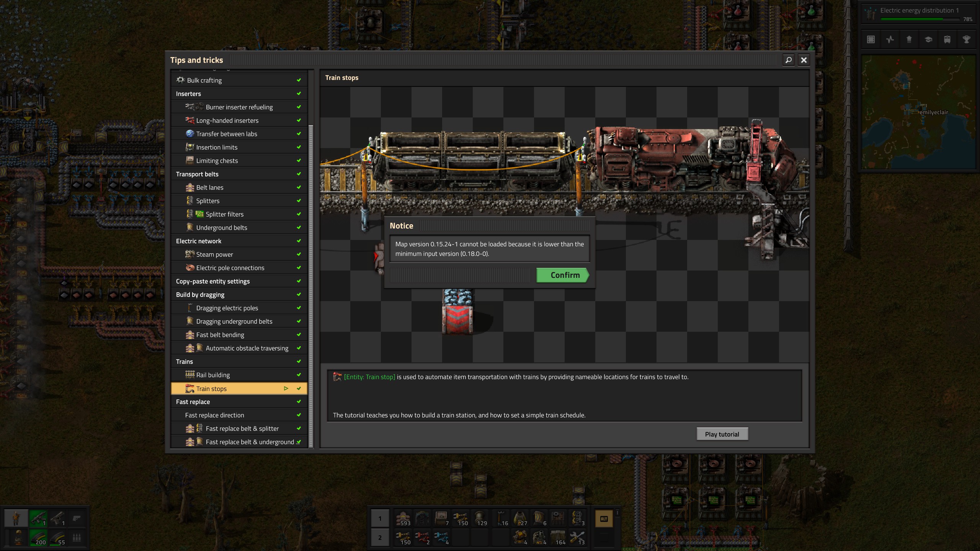Open the Long-handed inserters tip
The image size is (980, 551).
click(239, 121)
